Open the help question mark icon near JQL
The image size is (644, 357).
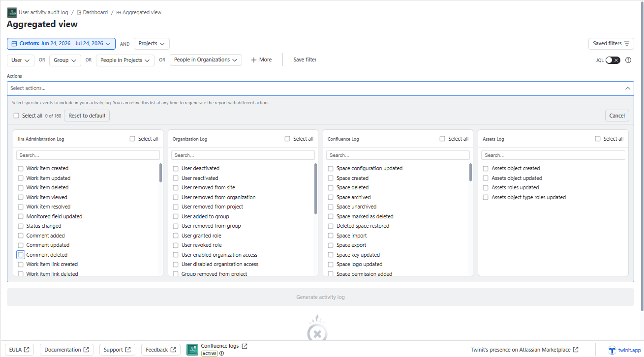628,60
